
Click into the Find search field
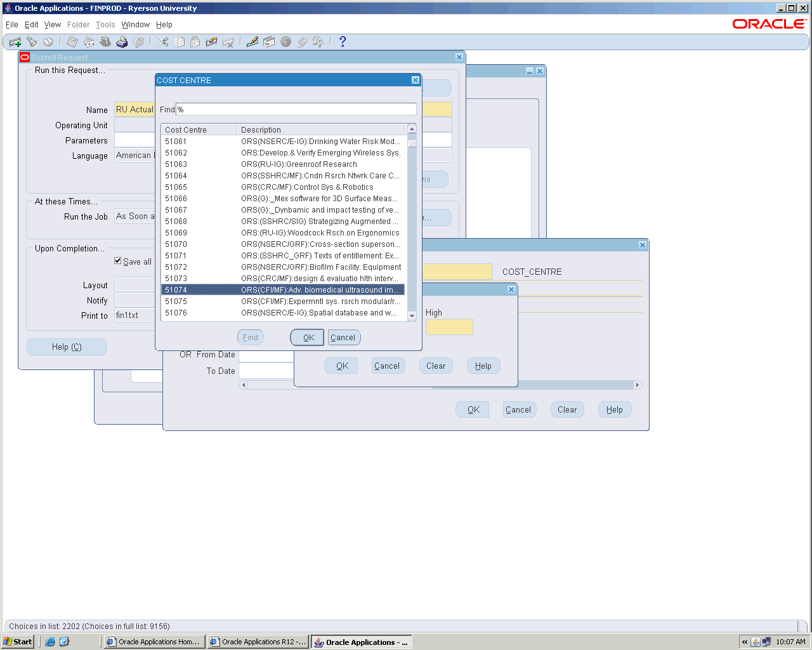(x=296, y=109)
